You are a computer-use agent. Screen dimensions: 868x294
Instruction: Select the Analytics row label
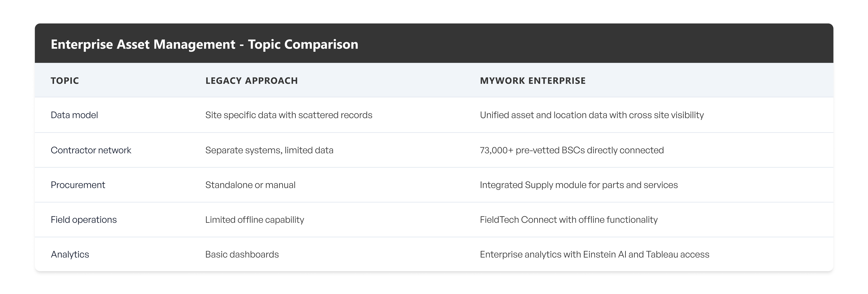(70, 254)
